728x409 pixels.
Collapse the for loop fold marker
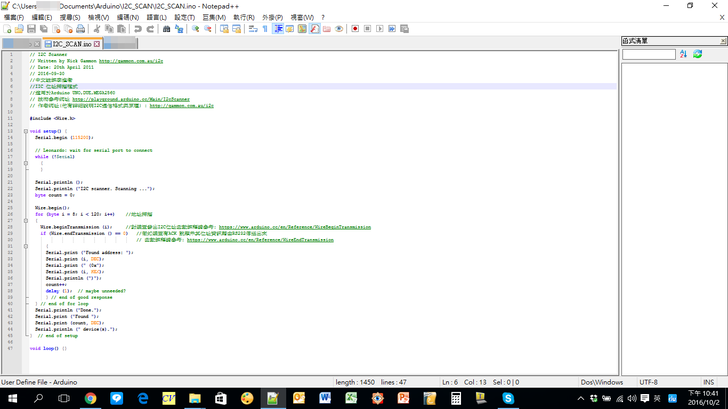tap(25, 220)
